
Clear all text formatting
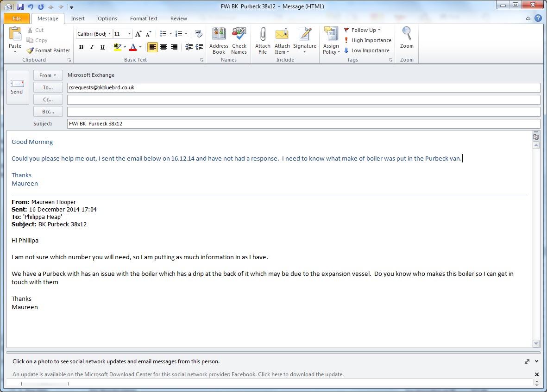199,34
